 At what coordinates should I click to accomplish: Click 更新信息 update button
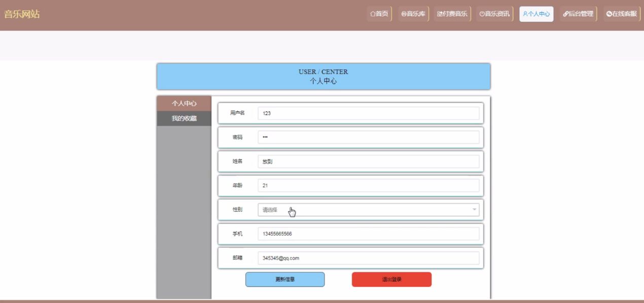point(285,279)
